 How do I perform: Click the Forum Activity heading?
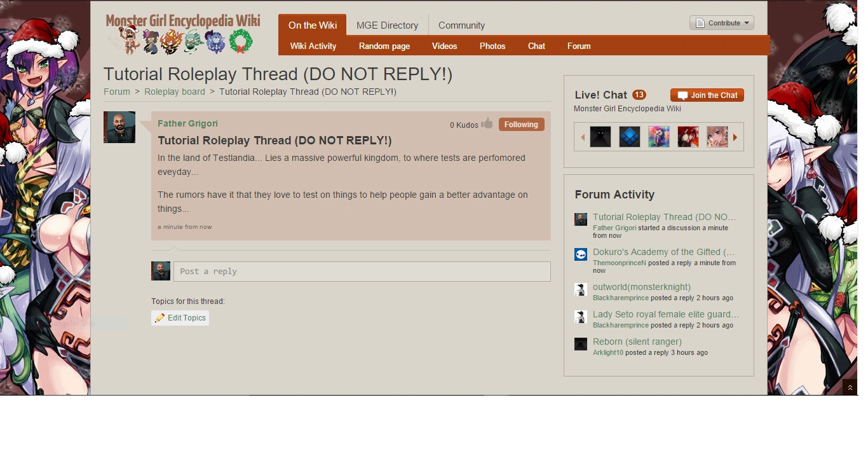(614, 195)
